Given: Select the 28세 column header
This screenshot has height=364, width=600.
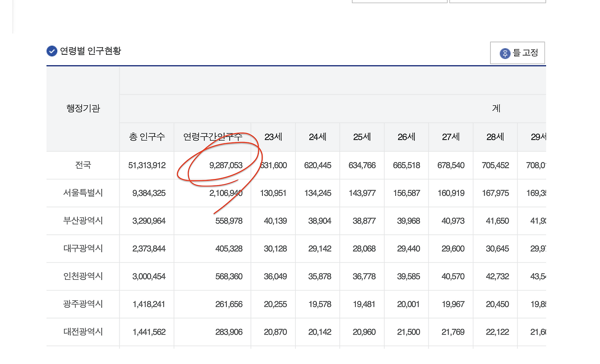Looking at the screenshot, I should (495, 137).
